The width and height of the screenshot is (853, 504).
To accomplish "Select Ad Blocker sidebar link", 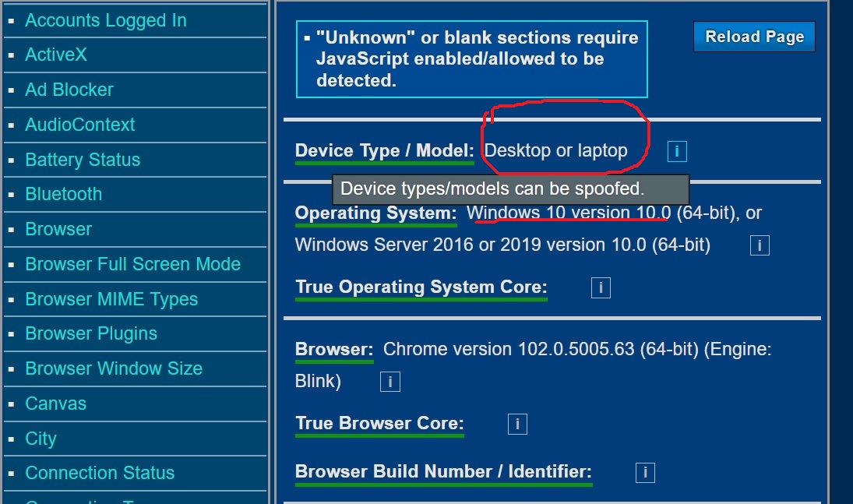I will pyautogui.click(x=69, y=90).
